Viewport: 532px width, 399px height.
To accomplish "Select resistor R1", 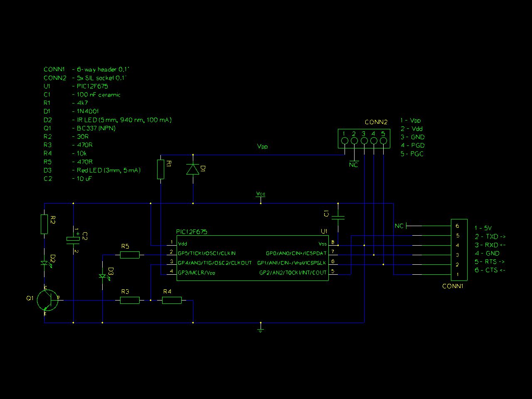I will pos(160,169).
